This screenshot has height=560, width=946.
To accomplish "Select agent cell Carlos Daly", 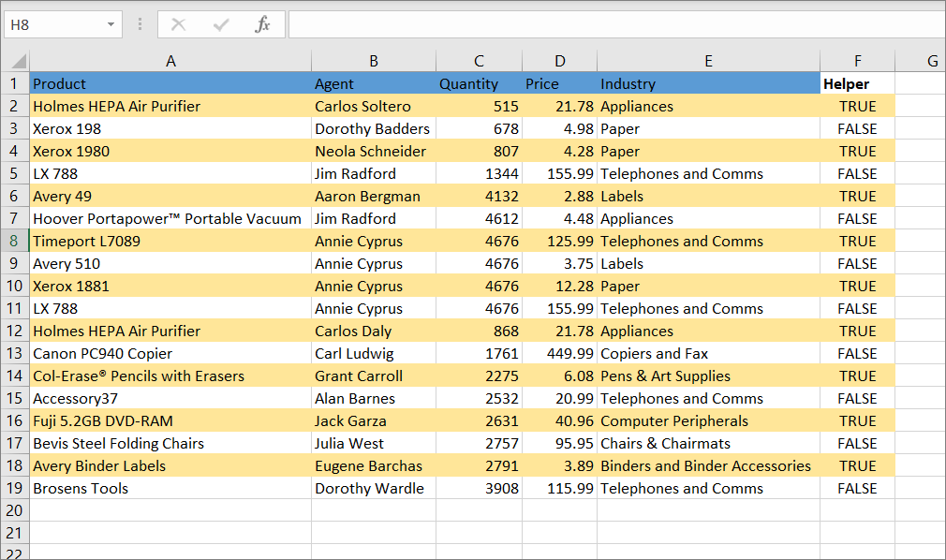I will coord(374,331).
